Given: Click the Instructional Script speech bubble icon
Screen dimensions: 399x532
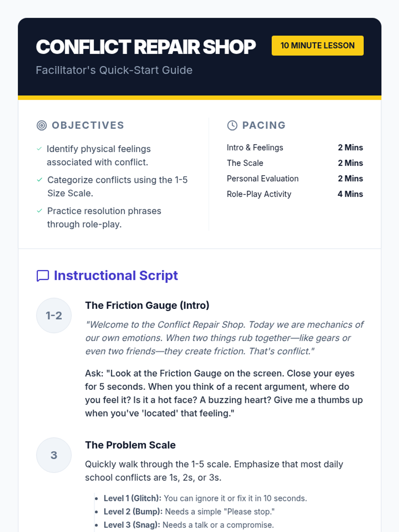Looking at the screenshot, I should click(43, 276).
